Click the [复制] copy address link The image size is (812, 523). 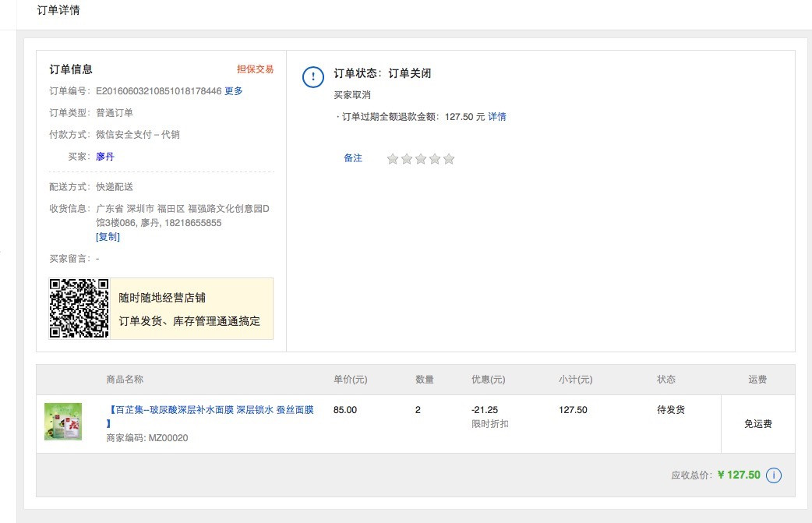point(108,237)
